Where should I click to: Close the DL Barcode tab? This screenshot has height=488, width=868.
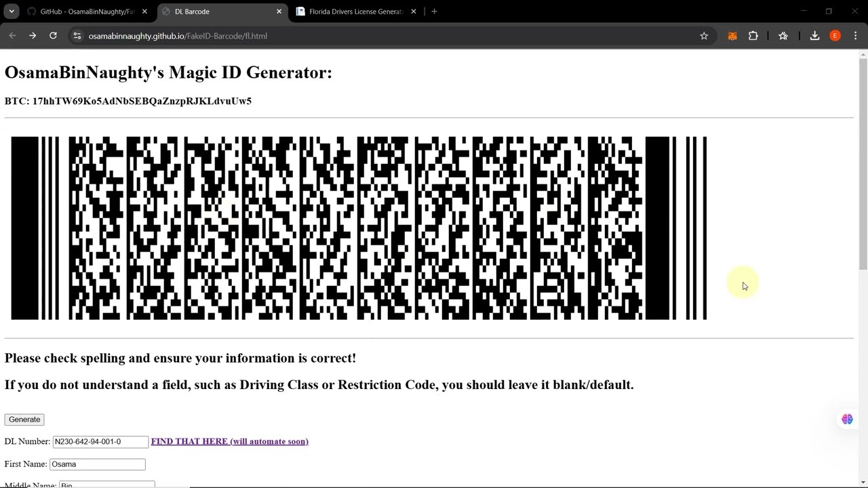[x=279, y=12]
